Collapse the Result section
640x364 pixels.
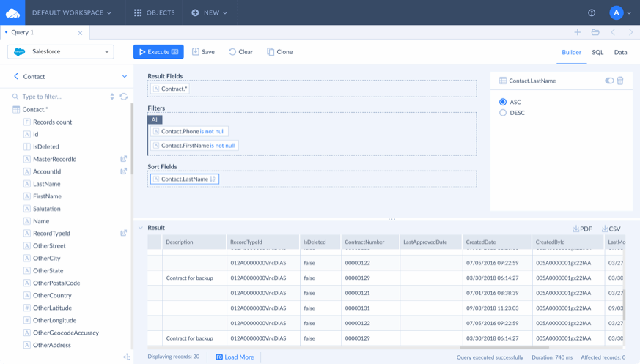click(x=141, y=228)
